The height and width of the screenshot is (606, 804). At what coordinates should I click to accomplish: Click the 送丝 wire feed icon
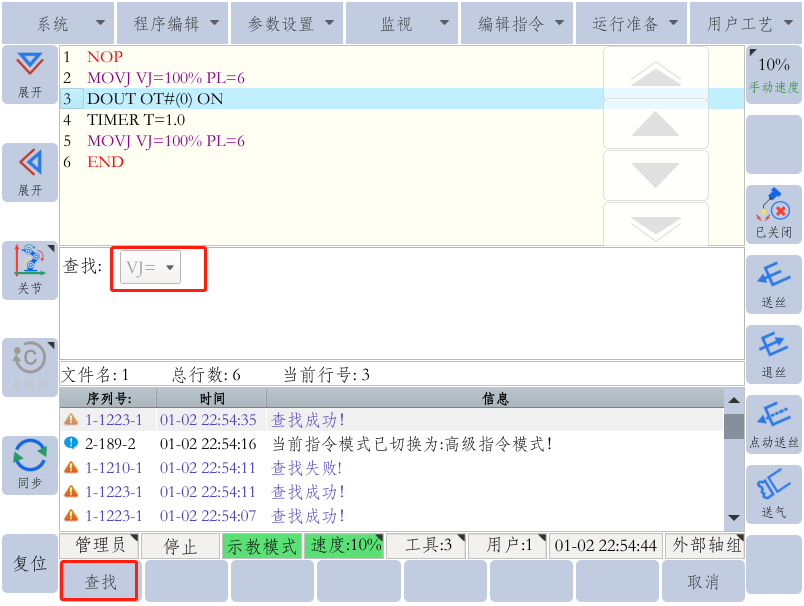[773, 284]
